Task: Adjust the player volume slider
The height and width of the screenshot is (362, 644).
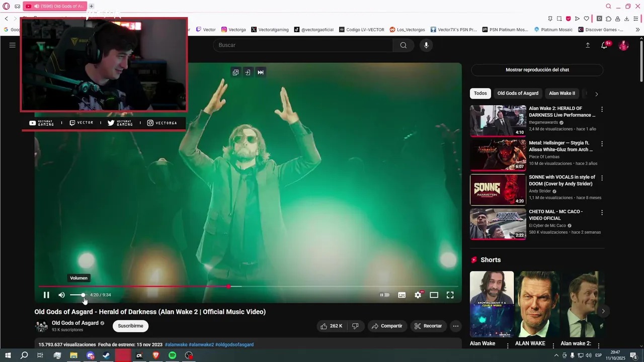Action: click(x=78, y=295)
